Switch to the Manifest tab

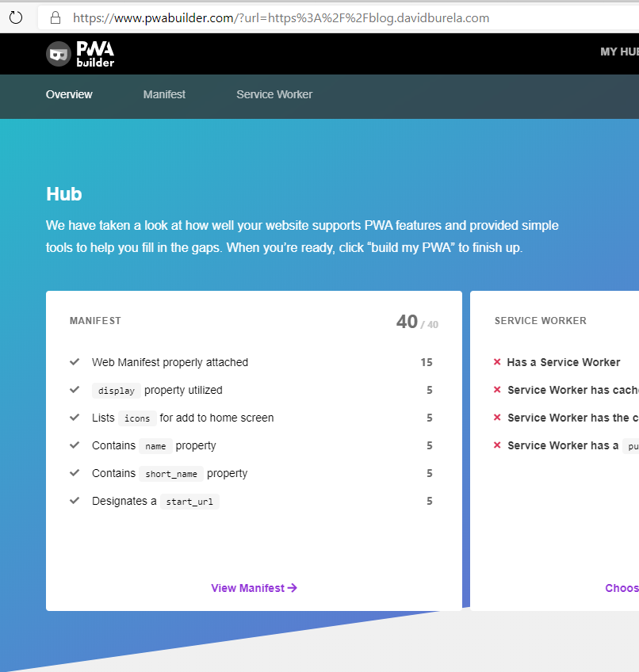coord(164,94)
